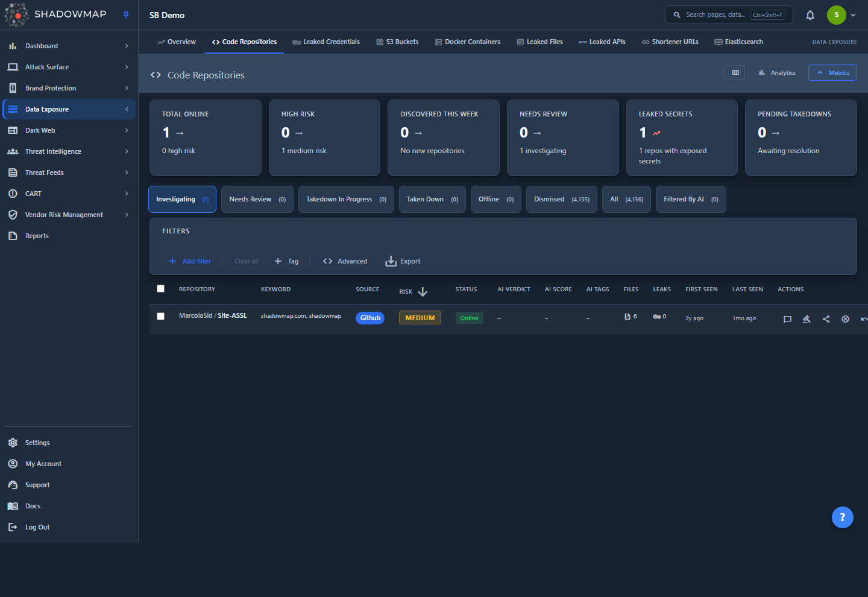868x597 pixels.
Task: Click the dismiss circle-x icon
Action: (x=845, y=319)
